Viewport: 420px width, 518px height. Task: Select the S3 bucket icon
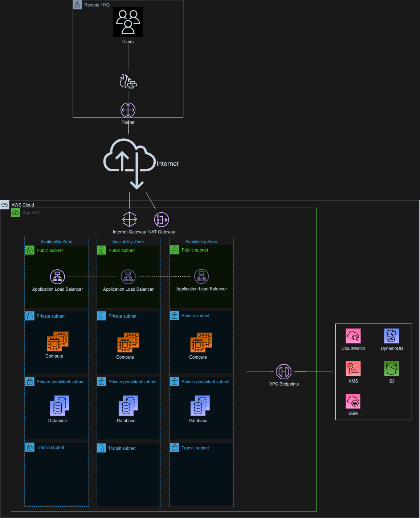[x=391, y=368]
